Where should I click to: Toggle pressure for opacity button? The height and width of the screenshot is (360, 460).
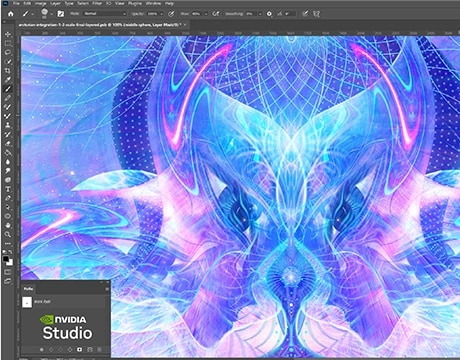point(171,14)
